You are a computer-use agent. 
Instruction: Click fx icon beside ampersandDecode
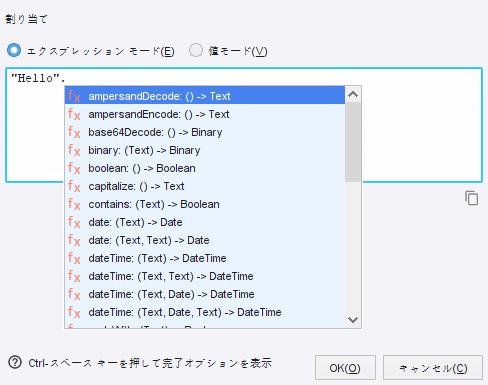[x=74, y=96]
